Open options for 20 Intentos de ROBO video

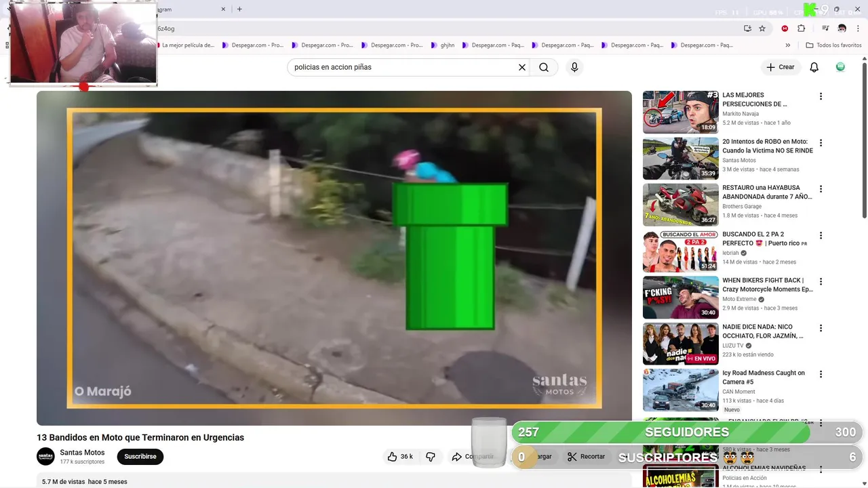[821, 143]
